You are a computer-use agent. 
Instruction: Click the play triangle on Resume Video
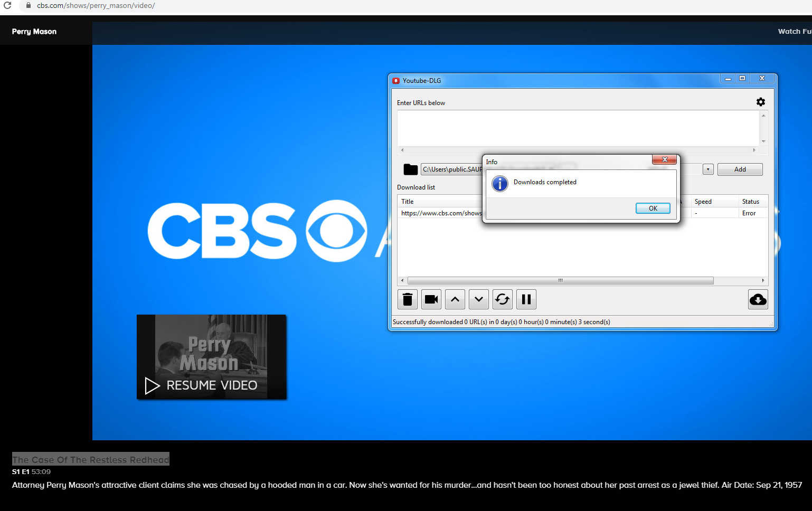[152, 386]
